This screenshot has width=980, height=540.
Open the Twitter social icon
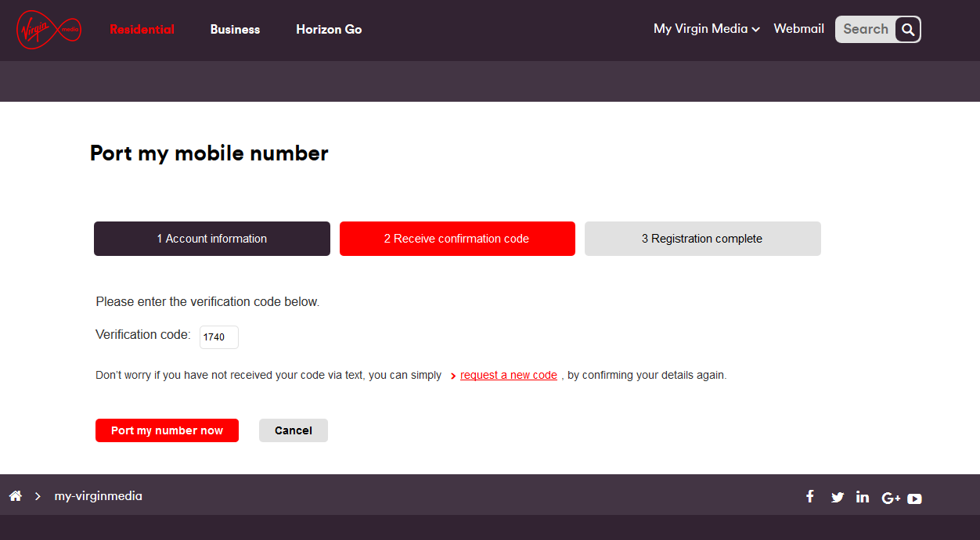838,497
